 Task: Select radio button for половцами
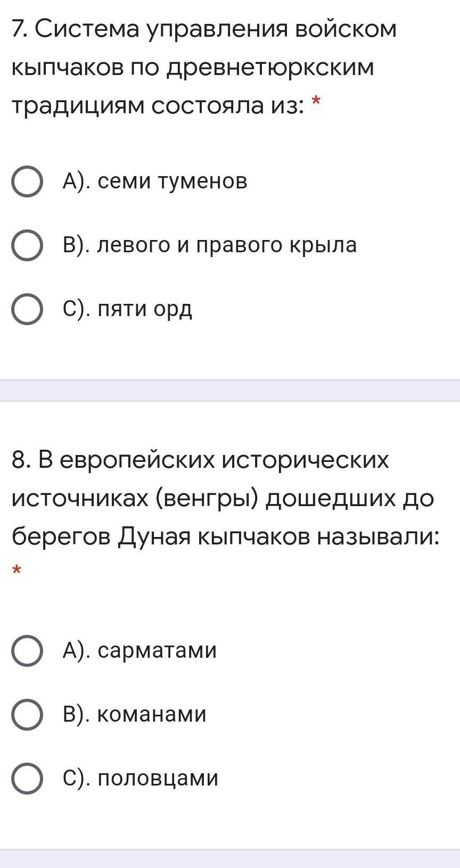(x=27, y=779)
